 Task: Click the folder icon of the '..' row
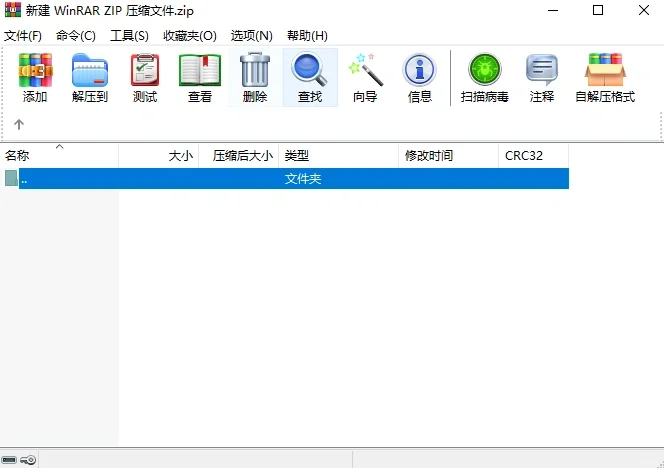11,178
